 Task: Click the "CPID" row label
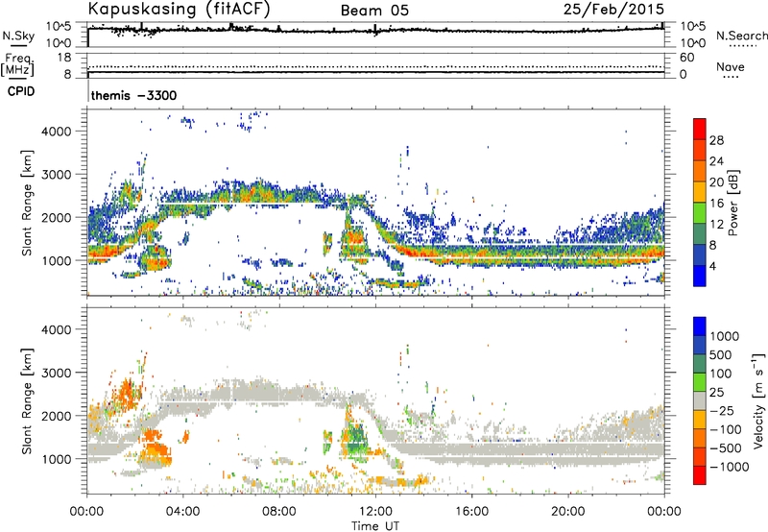click(21, 91)
